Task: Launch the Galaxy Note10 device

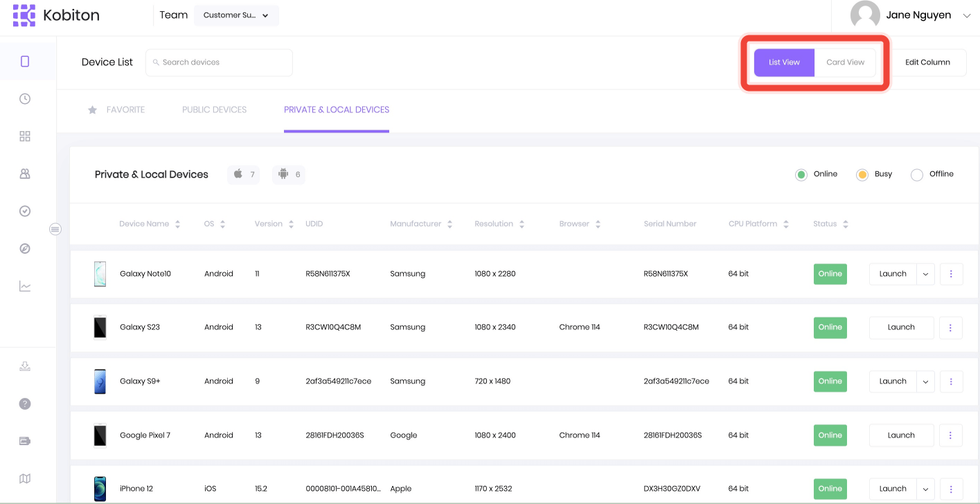Action: [x=893, y=274]
